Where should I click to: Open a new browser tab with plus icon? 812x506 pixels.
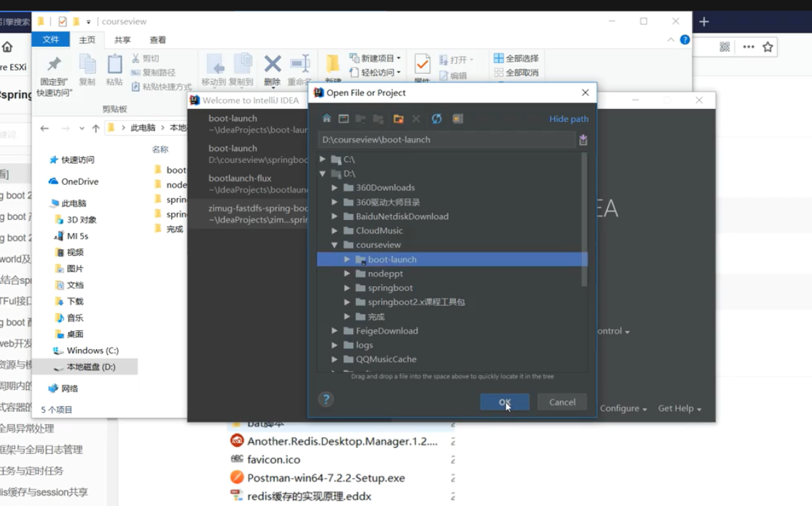click(704, 22)
